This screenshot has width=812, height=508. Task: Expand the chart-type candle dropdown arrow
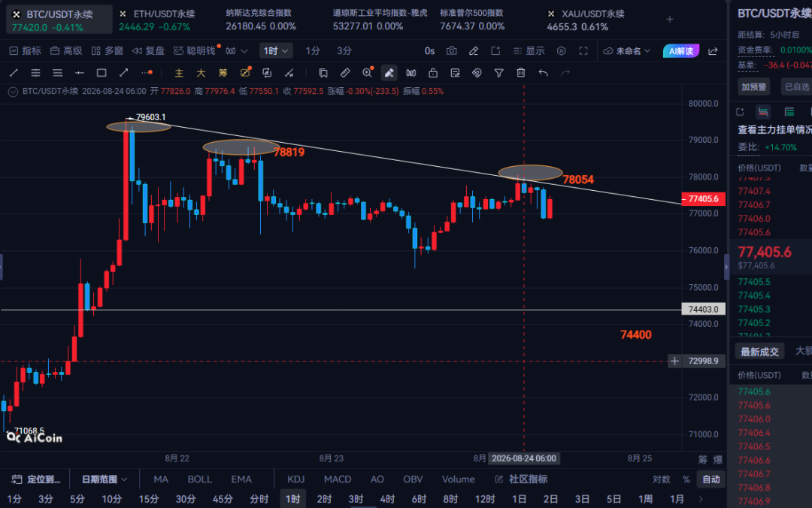[x=244, y=51]
